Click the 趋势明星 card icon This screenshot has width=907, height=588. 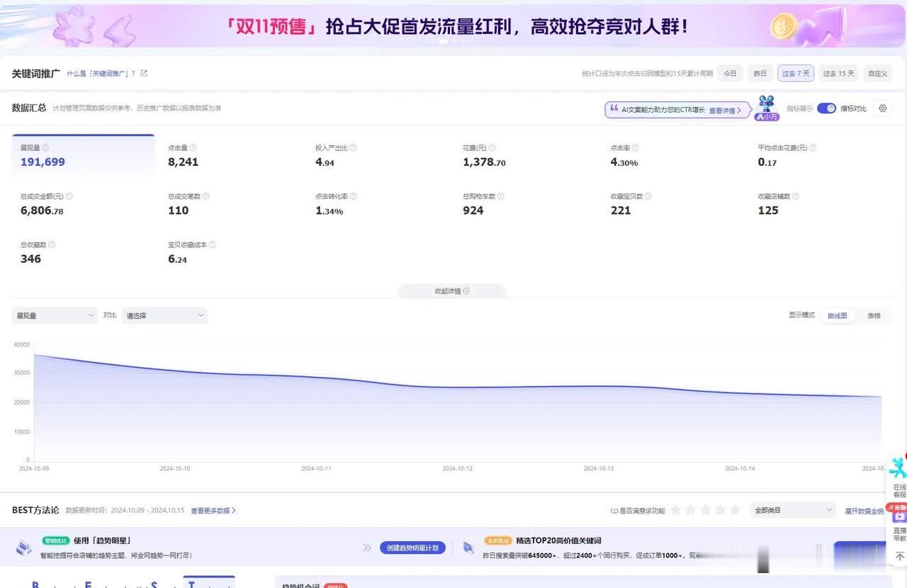pyautogui.click(x=24, y=547)
